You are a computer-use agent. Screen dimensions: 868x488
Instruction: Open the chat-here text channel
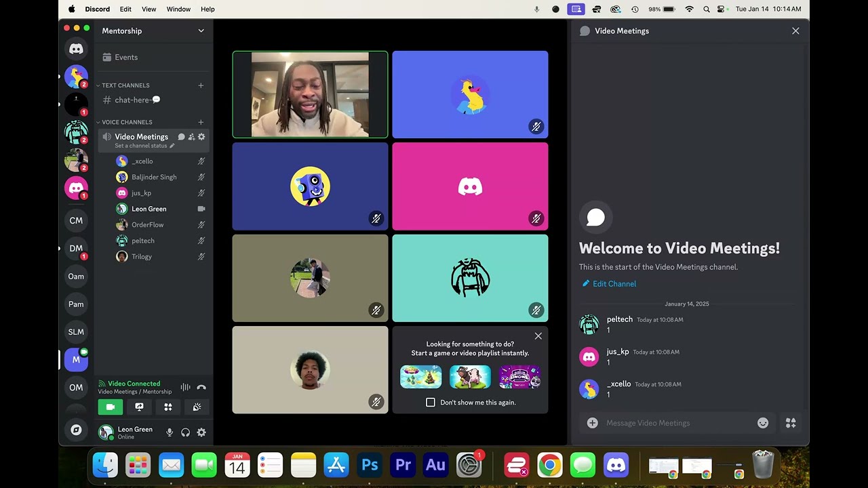click(x=153, y=100)
